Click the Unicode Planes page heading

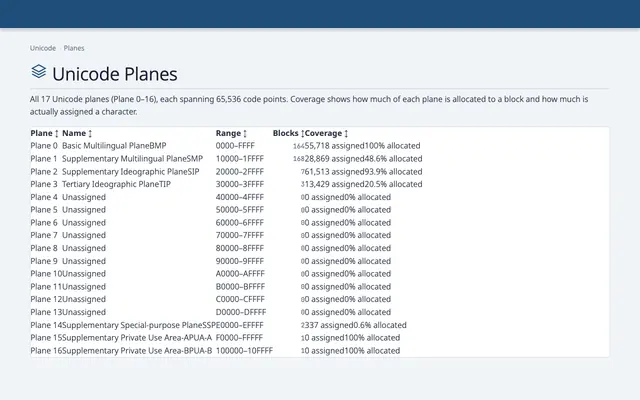(115, 74)
